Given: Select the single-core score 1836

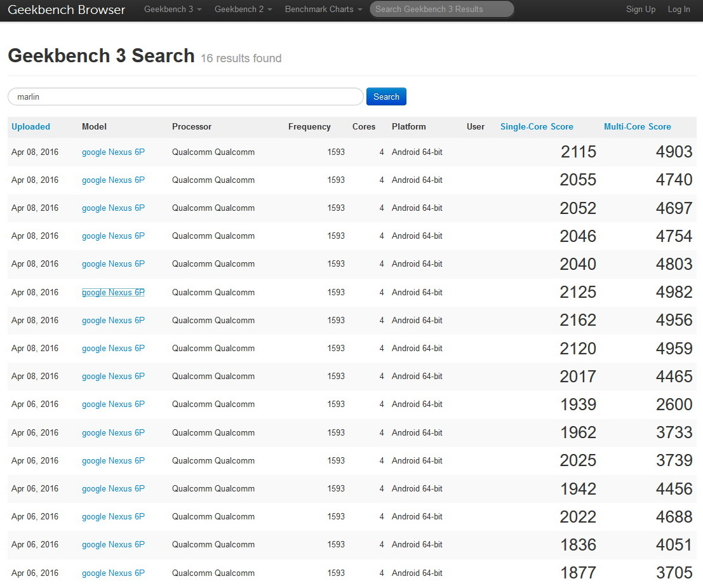Looking at the screenshot, I should point(579,545).
